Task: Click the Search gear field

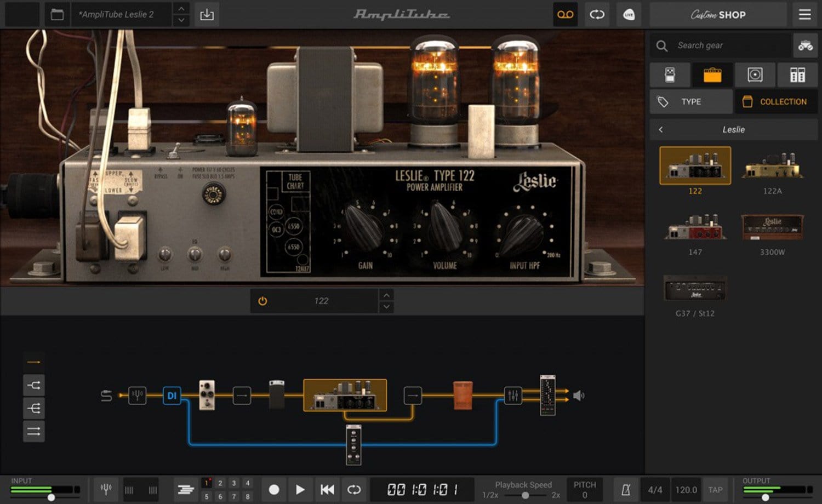Action: [721, 45]
